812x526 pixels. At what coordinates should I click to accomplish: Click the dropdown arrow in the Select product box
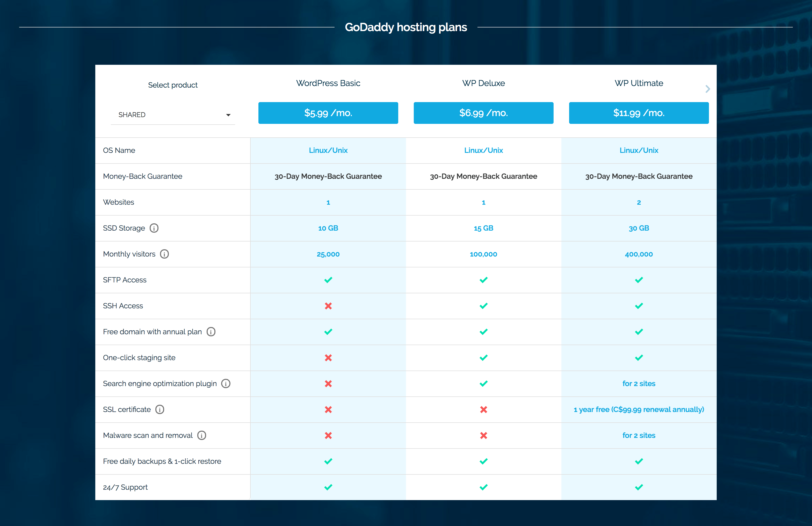pos(228,115)
